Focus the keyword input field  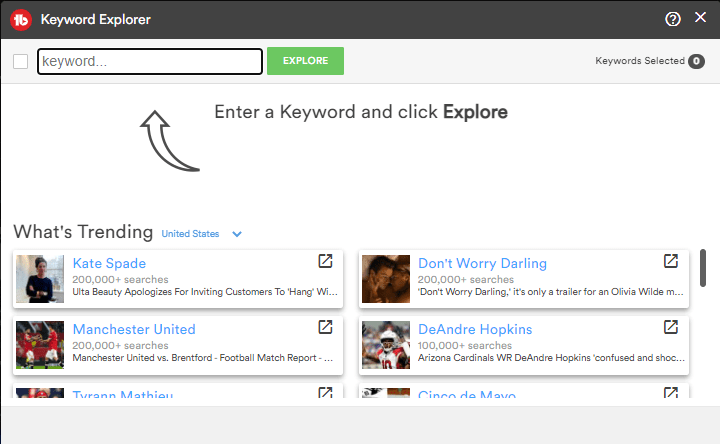pos(150,61)
